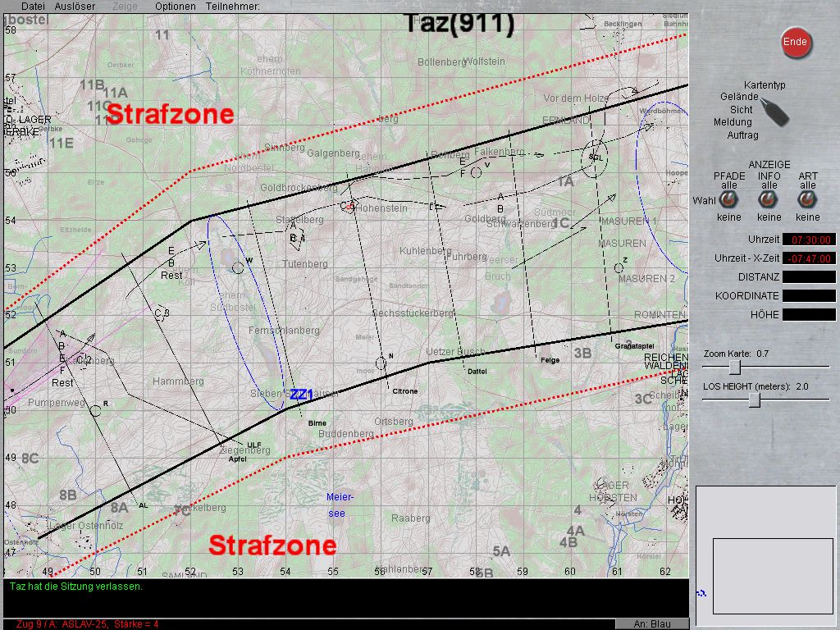Select Auftrag on the Kartentyp dial

pos(742,135)
